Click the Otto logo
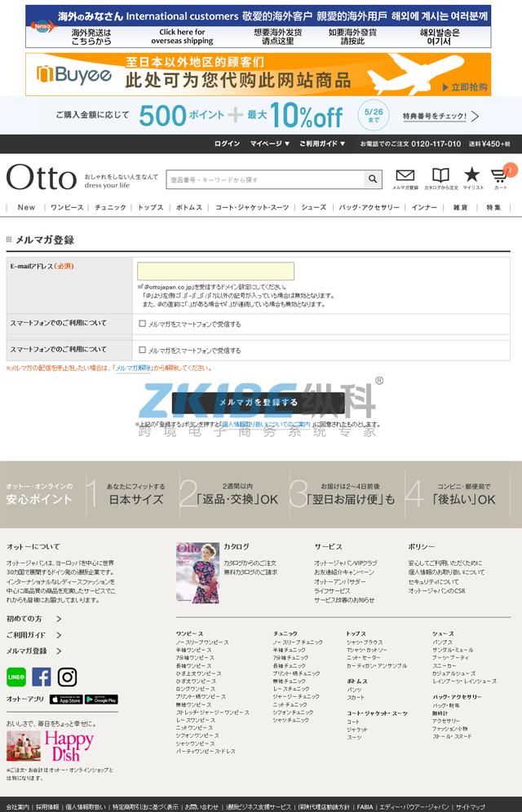 point(42,178)
